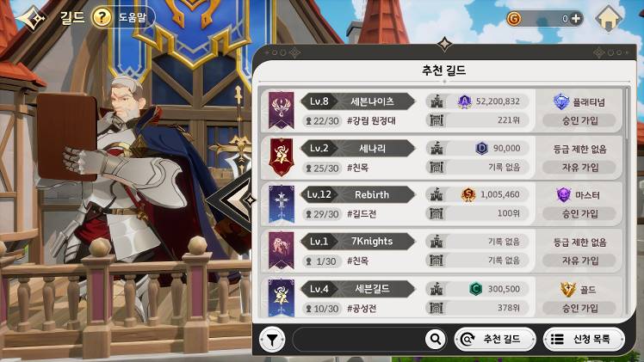
Task: Click the guild name search input field
Action: (x=359, y=339)
